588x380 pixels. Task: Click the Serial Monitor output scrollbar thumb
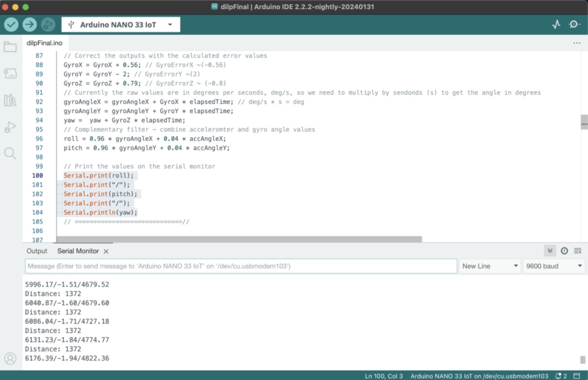[x=582, y=359]
